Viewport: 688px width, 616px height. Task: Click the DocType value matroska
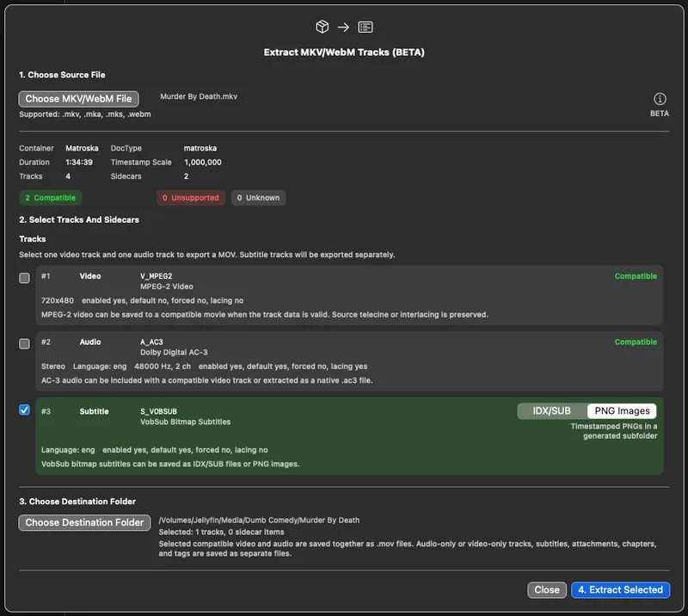[200, 148]
